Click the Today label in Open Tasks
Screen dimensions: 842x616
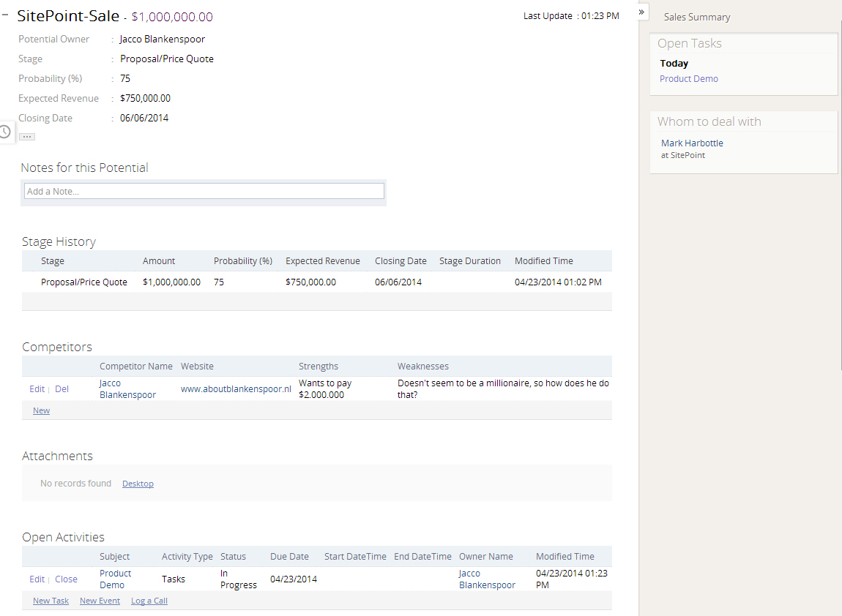[674, 64]
